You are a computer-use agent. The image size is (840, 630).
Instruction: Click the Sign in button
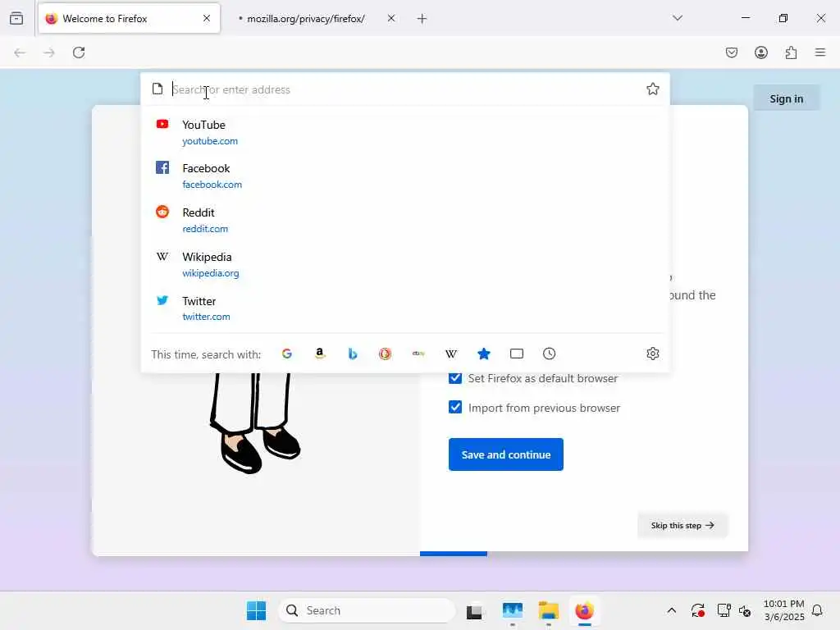tap(787, 98)
